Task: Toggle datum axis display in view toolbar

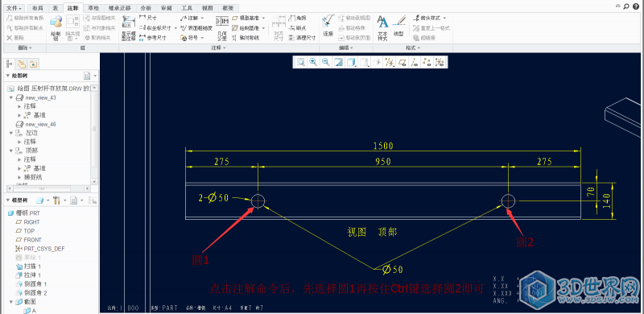Action: click(415, 62)
